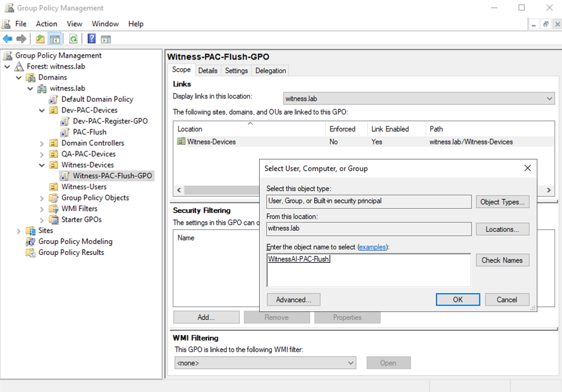The width and height of the screenshot is (562, 392).
Task: Click the Domain Controllers OU icon
Action: pyautogui.click(x=54, y=143)
